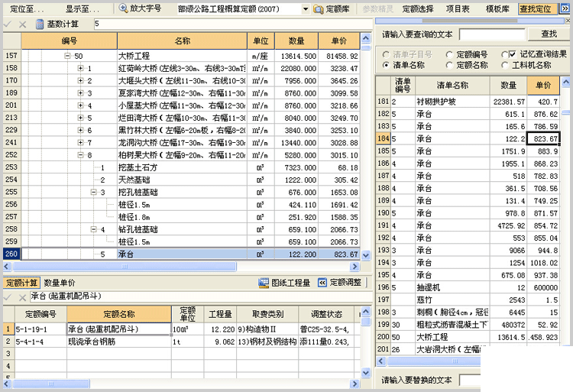Click quota table scroll down arrow
573x392 pixels.
coord(366,373)
